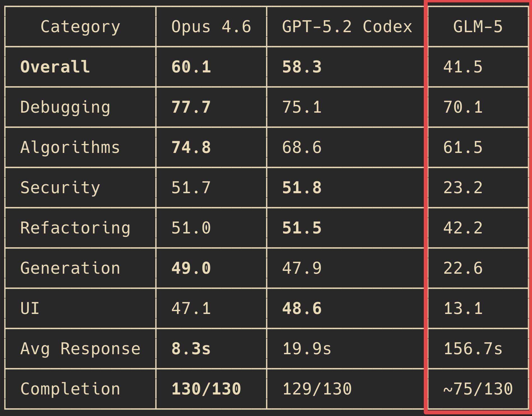Select the Overall row label
Viewport: 532px width, 416px height.
point(55,67)
